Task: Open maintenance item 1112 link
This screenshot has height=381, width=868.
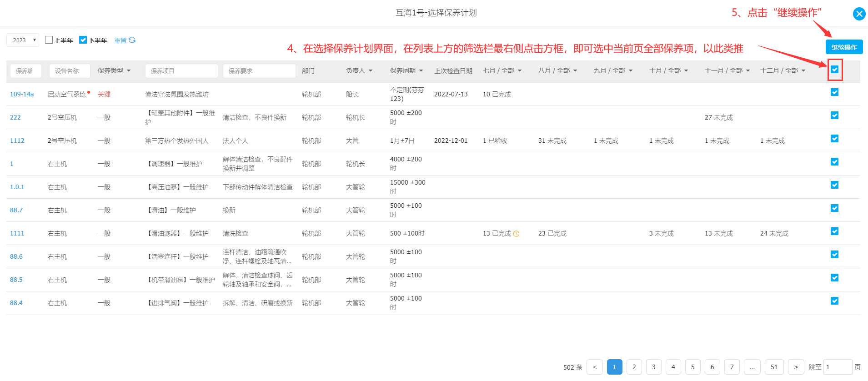Action: click(x=17, y=140)
